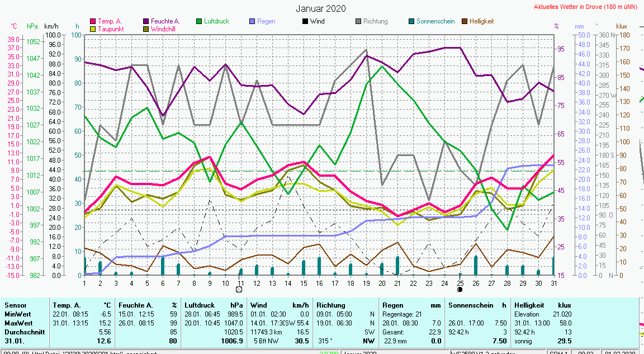The image size is (644, 354).
Task: Click the green Luftdruck legend square
Action: [199, 21]
